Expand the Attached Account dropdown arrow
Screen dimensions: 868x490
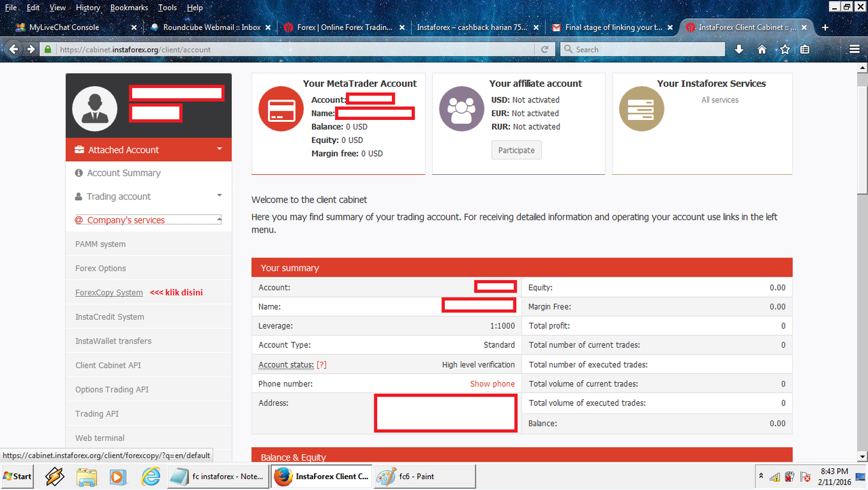219,148
